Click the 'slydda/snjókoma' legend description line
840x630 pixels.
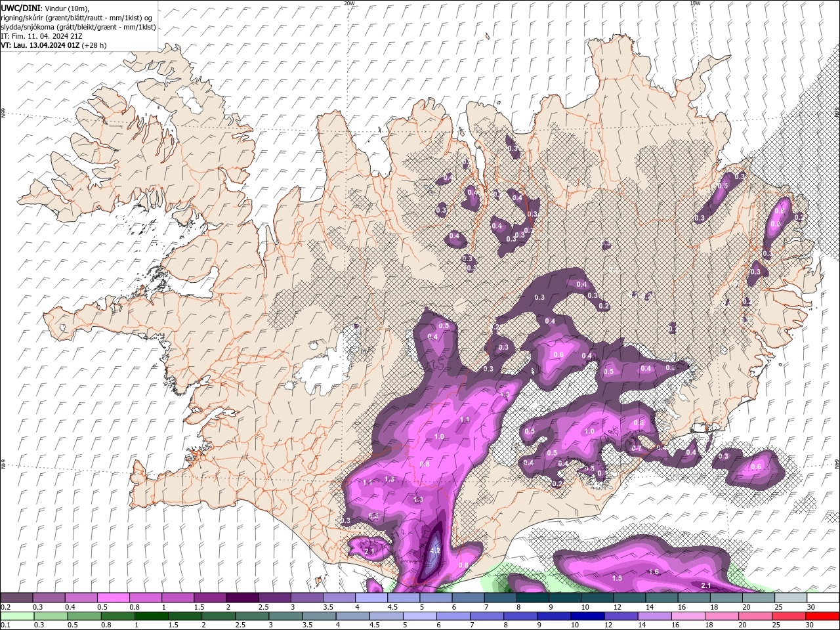[78, 27]
